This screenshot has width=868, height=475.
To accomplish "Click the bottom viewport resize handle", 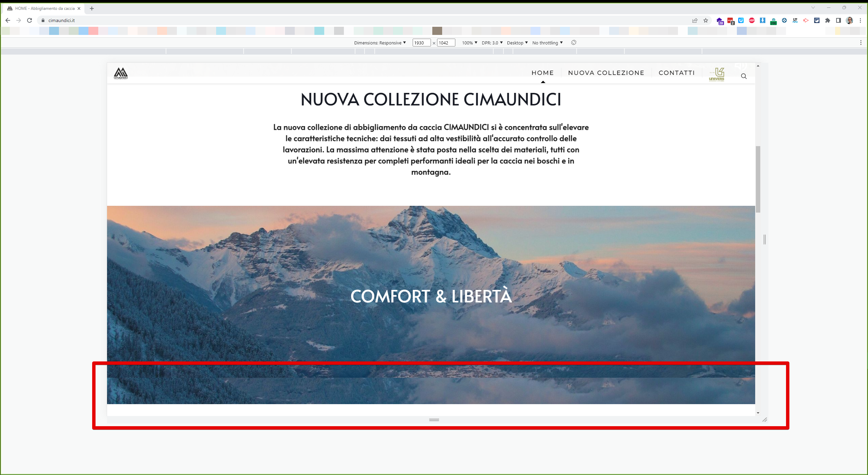I will point(434,420).
